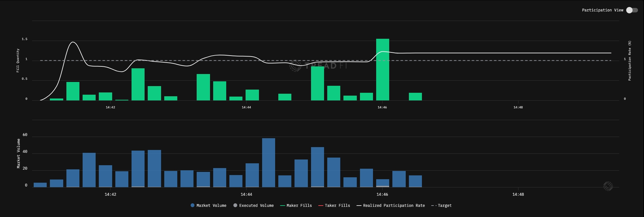Click the dashed Target legend entry
644x217 pixels.
point(441,206)
